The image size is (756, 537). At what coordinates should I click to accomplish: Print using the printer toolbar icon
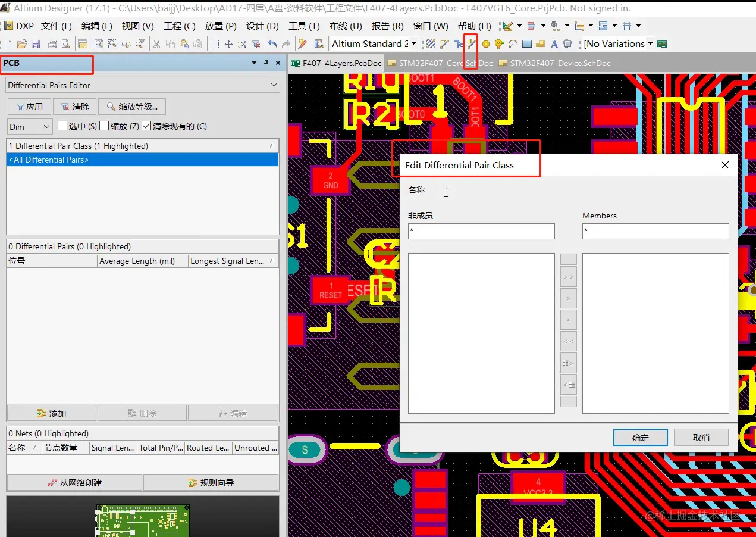(x=53, y=44)
